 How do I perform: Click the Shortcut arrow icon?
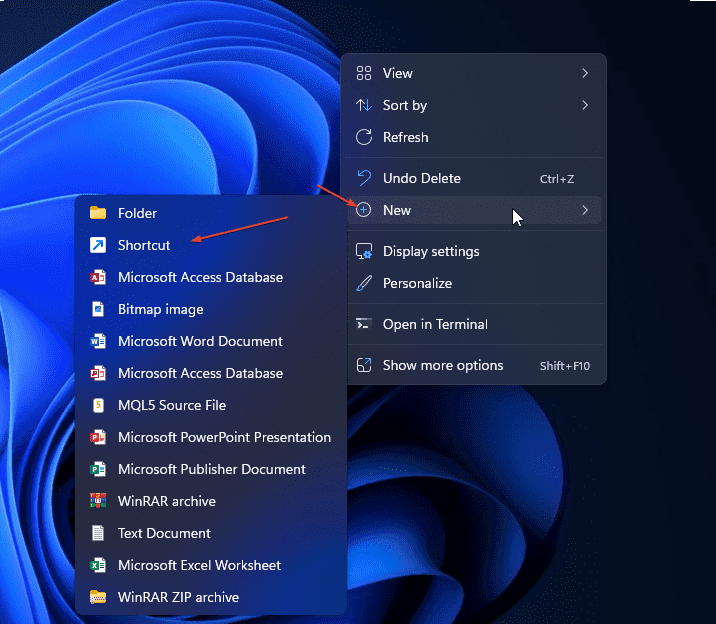98,245
